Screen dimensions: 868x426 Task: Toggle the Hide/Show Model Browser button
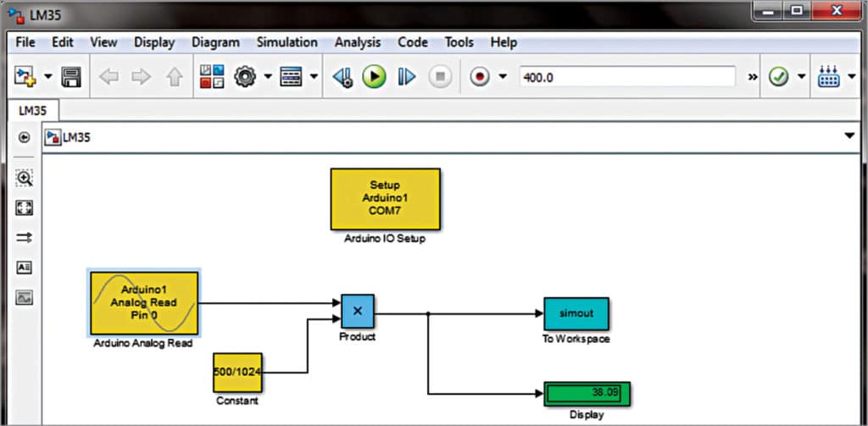pyautogui.click(x=24, y=137)
